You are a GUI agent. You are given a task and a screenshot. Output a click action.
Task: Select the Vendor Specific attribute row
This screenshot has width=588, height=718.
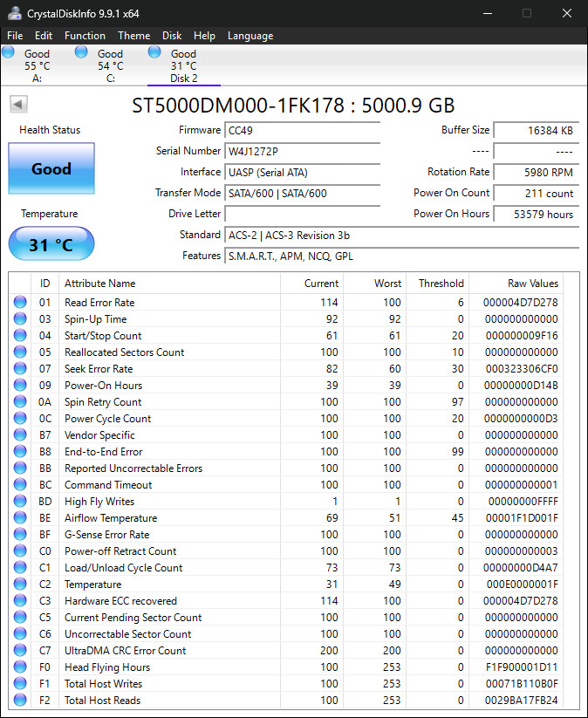(286, 434)
